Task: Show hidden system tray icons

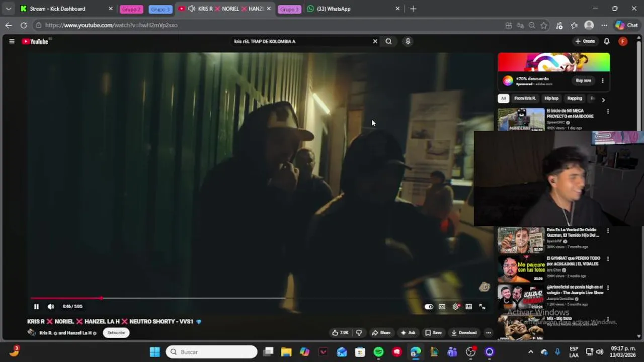Action: (x=531, y=352)
